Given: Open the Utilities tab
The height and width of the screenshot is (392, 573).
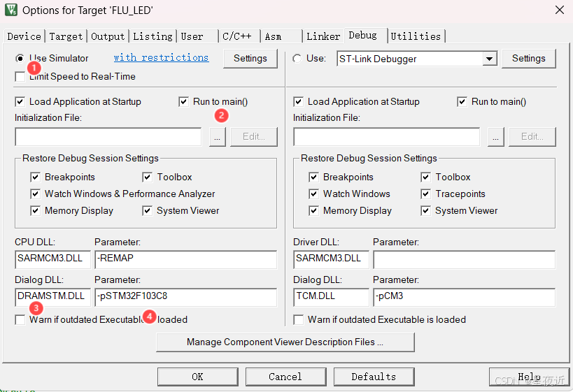Looking at the screenshot, I should [416, 36].
